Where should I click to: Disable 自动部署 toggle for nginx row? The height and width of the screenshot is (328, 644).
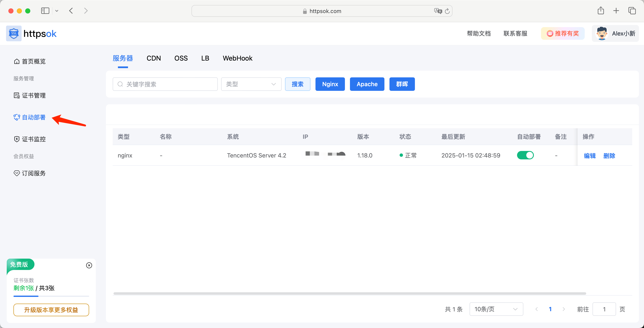(525, 155)
